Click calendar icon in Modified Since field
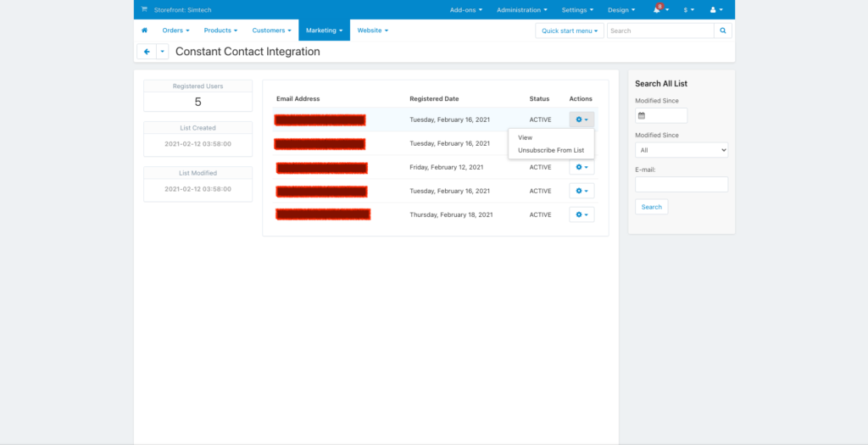Image resolution: width=868 pixels, height=445 pixels. tap(642, 115)
